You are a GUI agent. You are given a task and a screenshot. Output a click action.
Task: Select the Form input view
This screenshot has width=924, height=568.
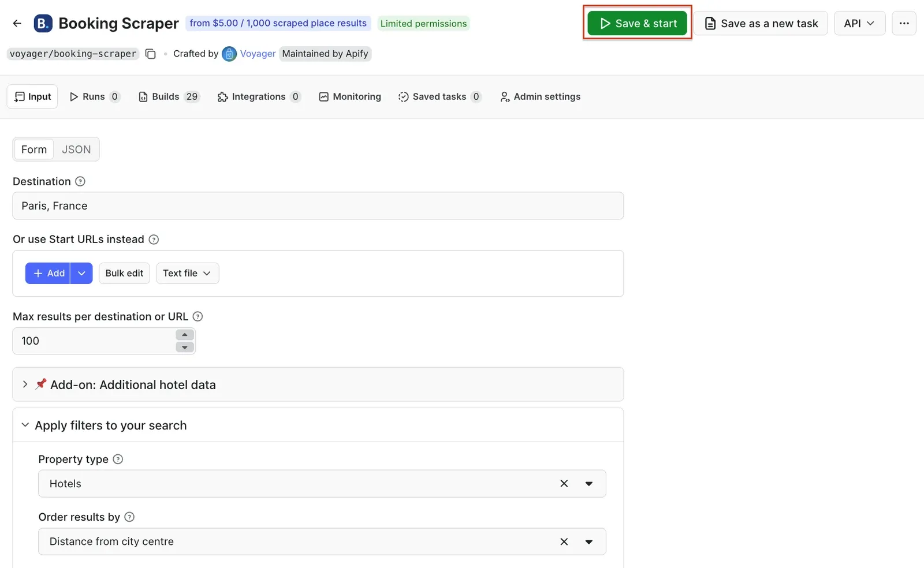coord(34,150)
